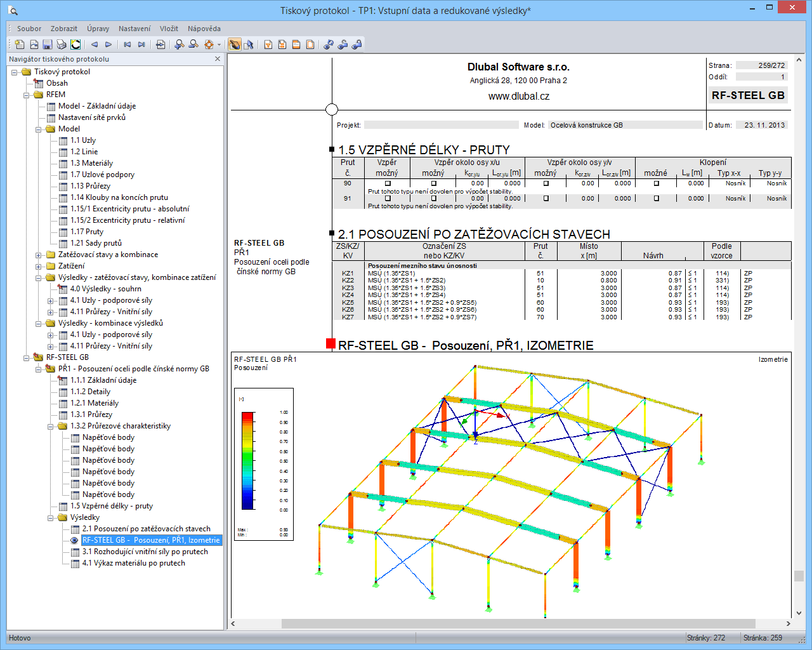Click the red section marker before Izometrie heading

tap(331, 343)
